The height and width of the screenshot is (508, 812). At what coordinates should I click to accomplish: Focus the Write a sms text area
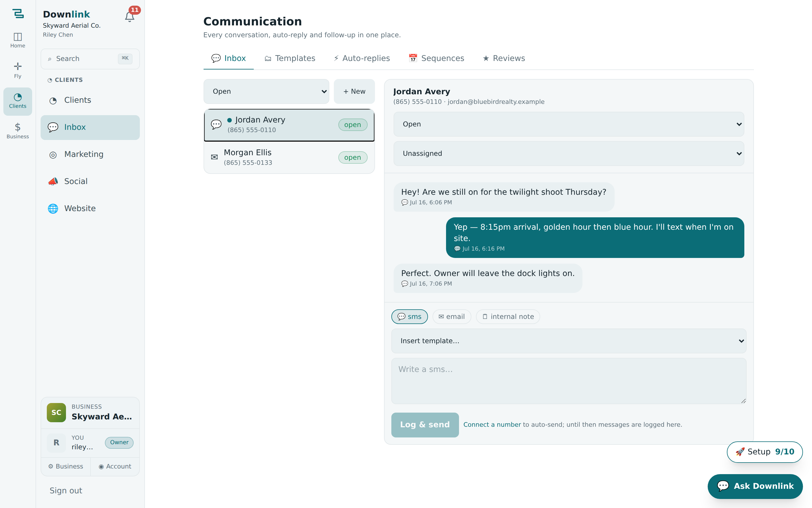(x=569, y=381)
